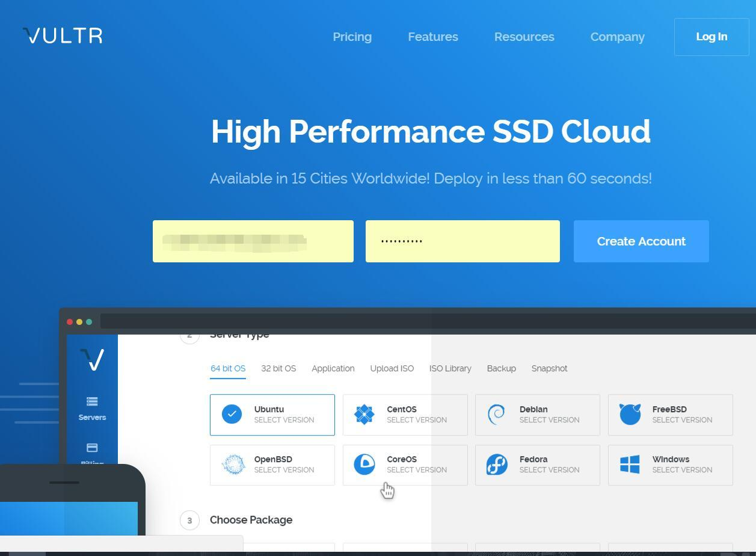Focus the password input field
This screenshot has height=556, width=756.
[463, 241]
